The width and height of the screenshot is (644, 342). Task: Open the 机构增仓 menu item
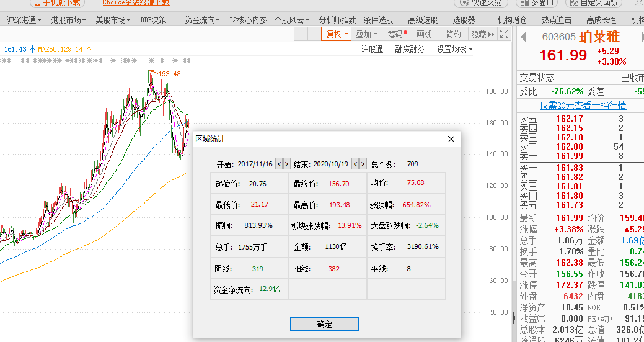[512, 20]
